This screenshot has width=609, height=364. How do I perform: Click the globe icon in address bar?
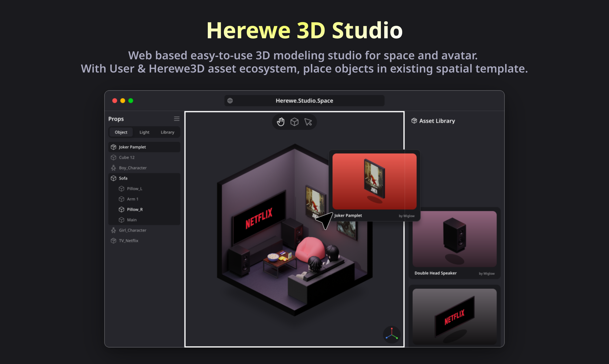coord(230,101)
